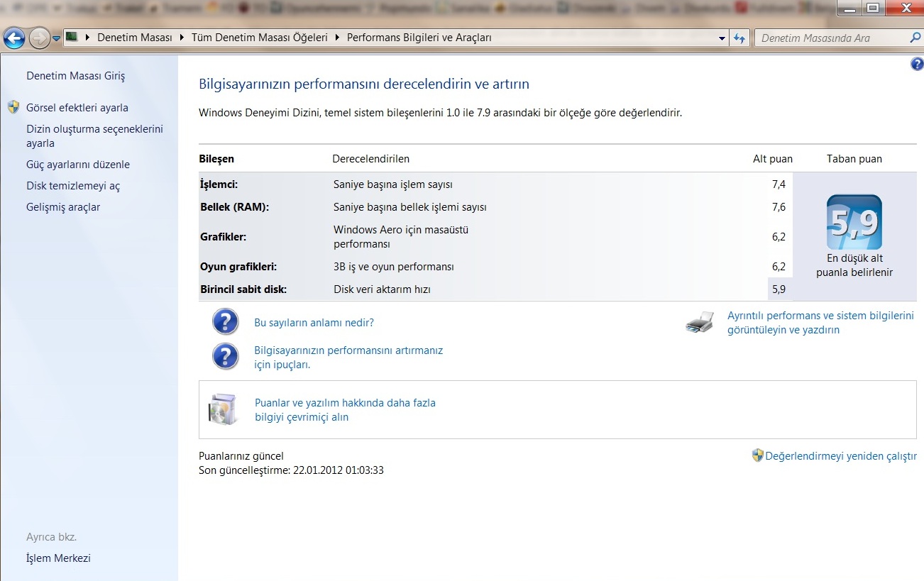Click the printer icon
The image size is (924, 581).
tap(700, 323)
